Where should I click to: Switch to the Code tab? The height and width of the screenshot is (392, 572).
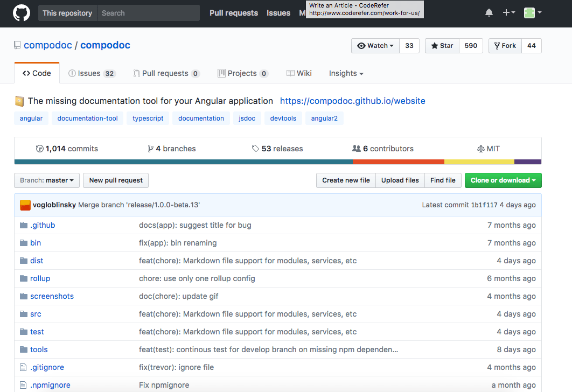tap(37, 73)
